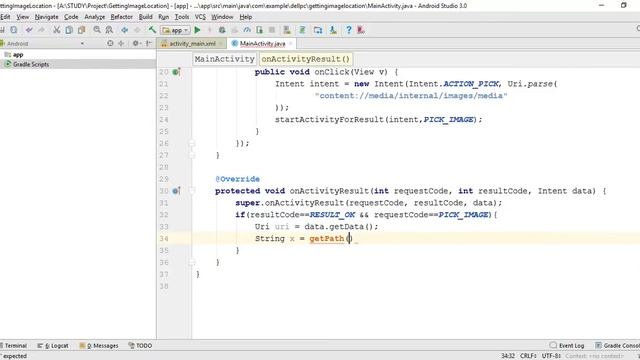Click scroll from source target icon
This screenshot has height=360, width=640.
110,43
